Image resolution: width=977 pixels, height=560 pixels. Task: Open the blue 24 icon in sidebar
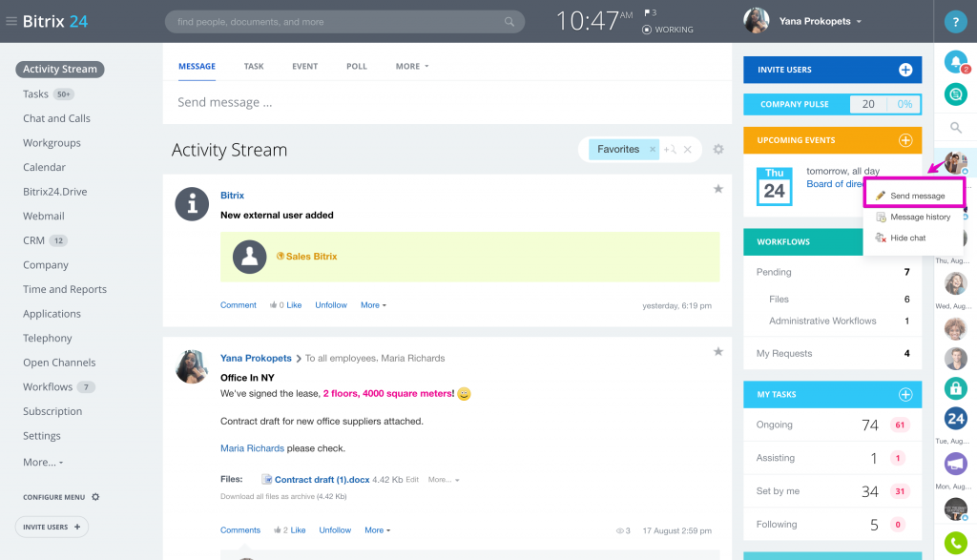955,419
